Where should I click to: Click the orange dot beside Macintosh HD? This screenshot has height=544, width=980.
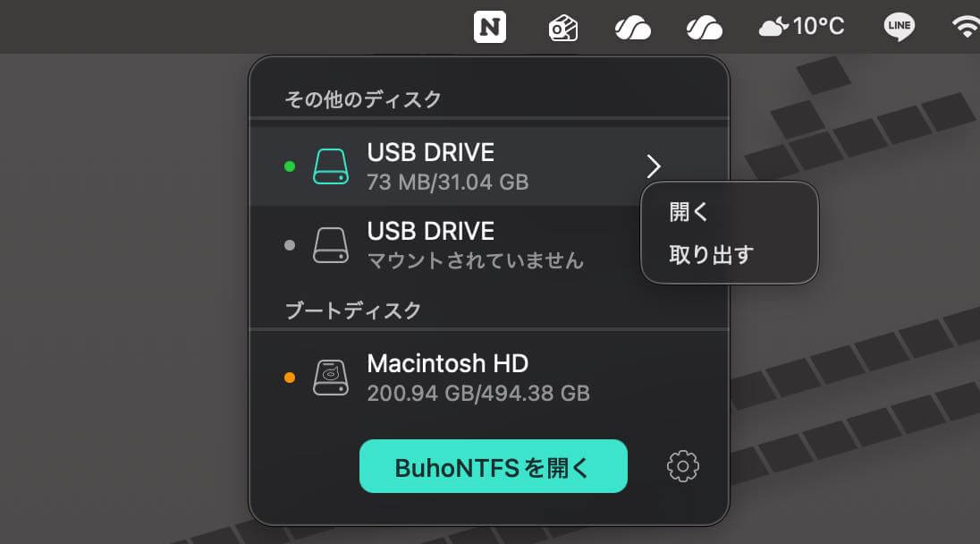click(x=290, y=377)
